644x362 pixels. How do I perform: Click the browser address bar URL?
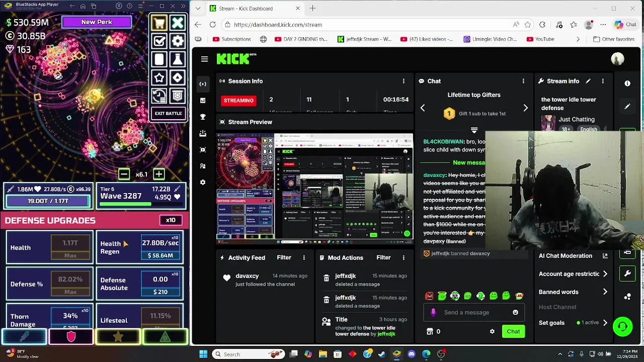[x=278, y=25]
